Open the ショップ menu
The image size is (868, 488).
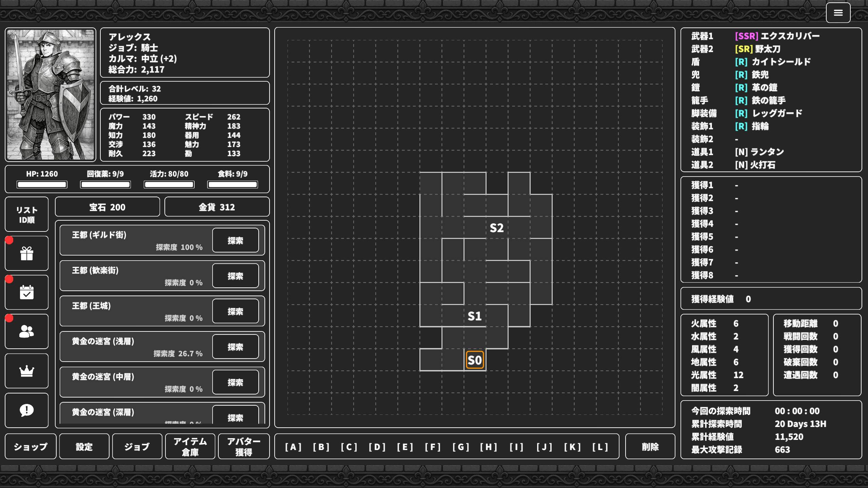(x=31, y=447)
